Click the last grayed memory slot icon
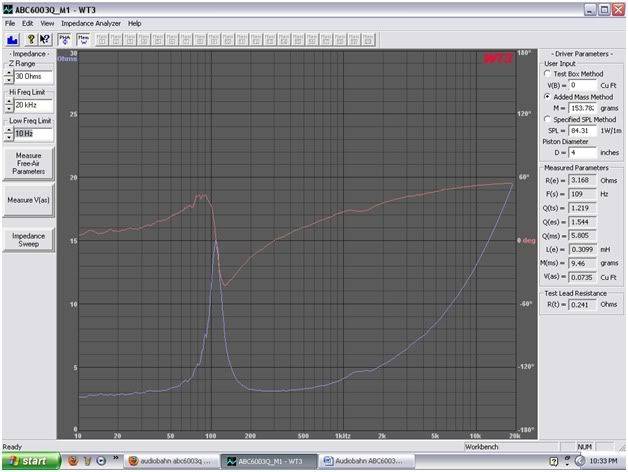 [x=368, y=40]
